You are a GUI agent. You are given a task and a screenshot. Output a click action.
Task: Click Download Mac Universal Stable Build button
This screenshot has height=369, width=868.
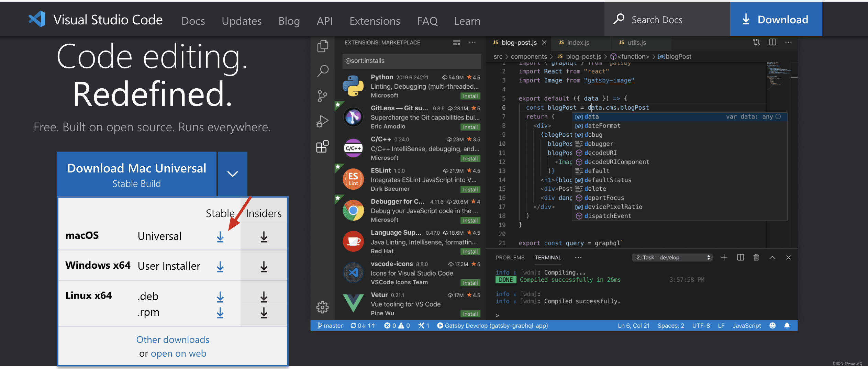point(137,174)
